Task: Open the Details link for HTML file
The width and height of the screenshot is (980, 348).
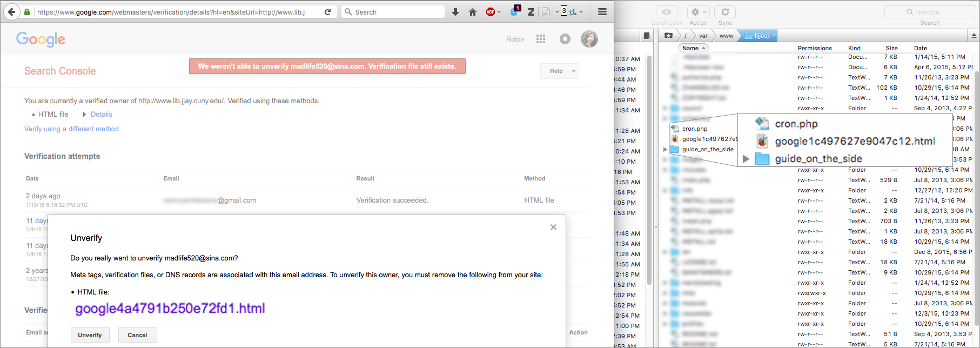Action: coord(102,114)
